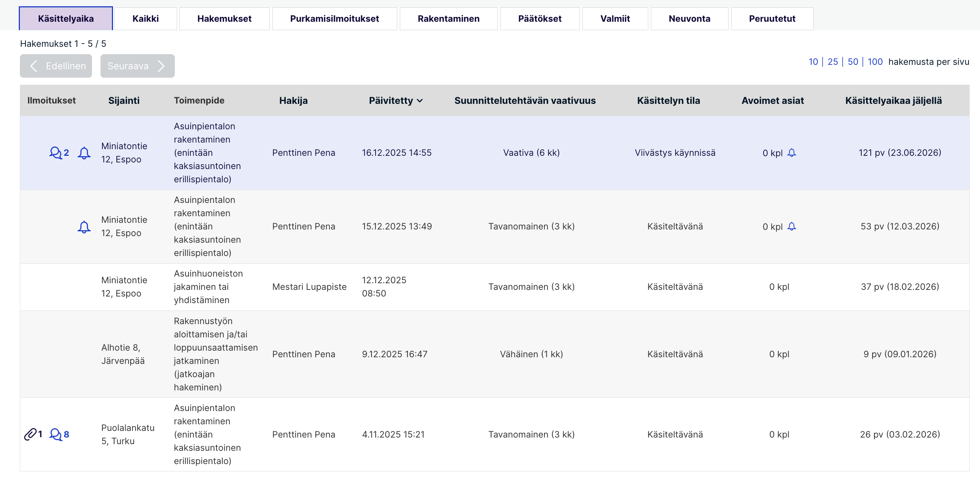The height and width of the screenshot is (481, 980).
Task: Click paperclip attachment icon, Puolalankatu row
Action: click(31, 434)
